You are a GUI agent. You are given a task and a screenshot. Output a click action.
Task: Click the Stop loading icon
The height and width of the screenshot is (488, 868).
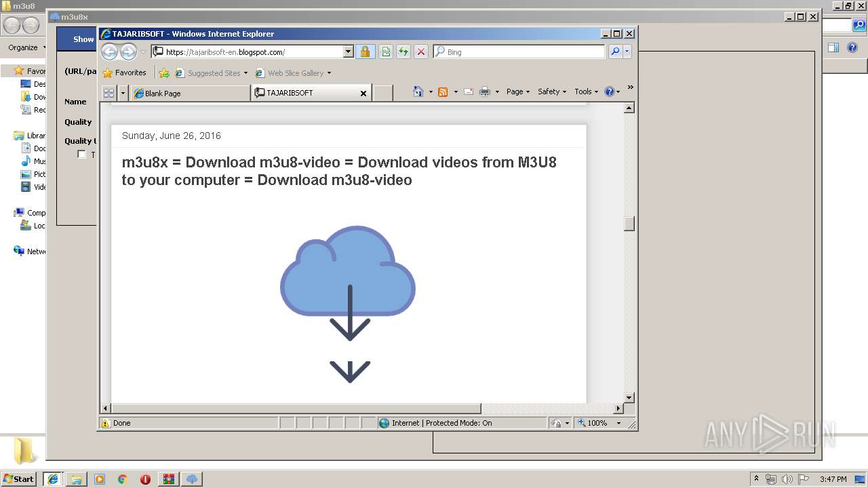421,52
